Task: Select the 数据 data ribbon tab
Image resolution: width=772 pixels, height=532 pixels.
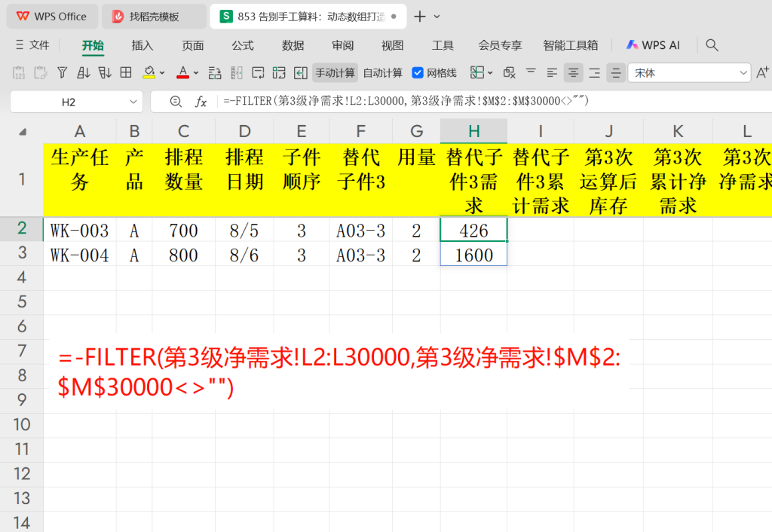Action: pos(293,45)
